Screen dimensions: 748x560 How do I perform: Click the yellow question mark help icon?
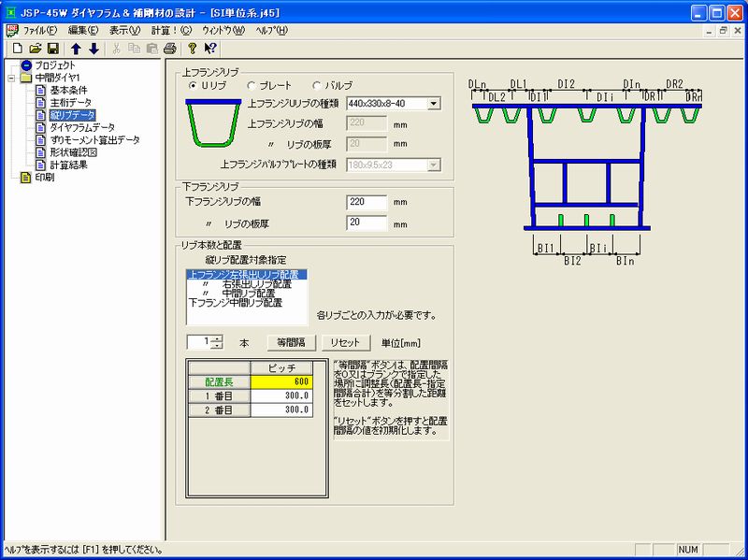[x=193, y=48]
